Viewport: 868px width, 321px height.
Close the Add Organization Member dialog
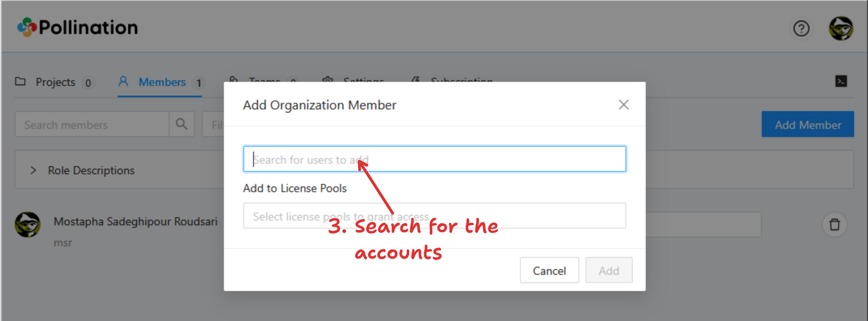(x=623, y=105)
